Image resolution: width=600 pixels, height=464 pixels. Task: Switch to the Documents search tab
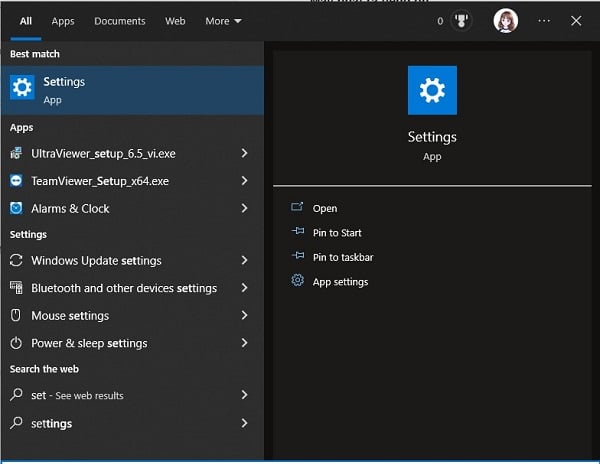[x=119, y=21]
